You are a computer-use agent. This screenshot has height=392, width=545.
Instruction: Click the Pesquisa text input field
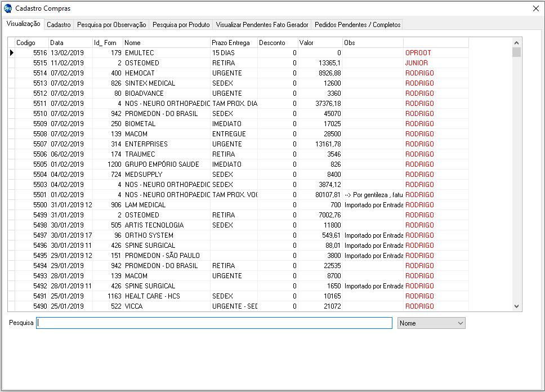(214, 323)
